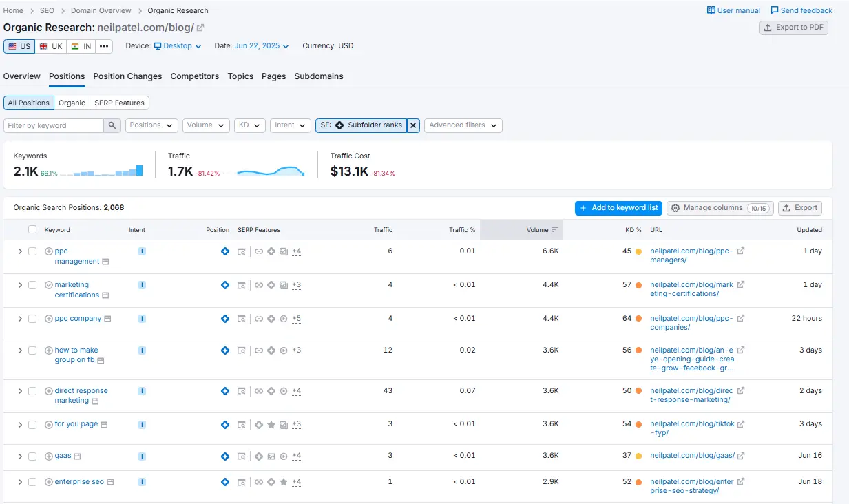Remove the Subfolder ranks filter with X
The image size is (849, 504).
coord(412,125)
